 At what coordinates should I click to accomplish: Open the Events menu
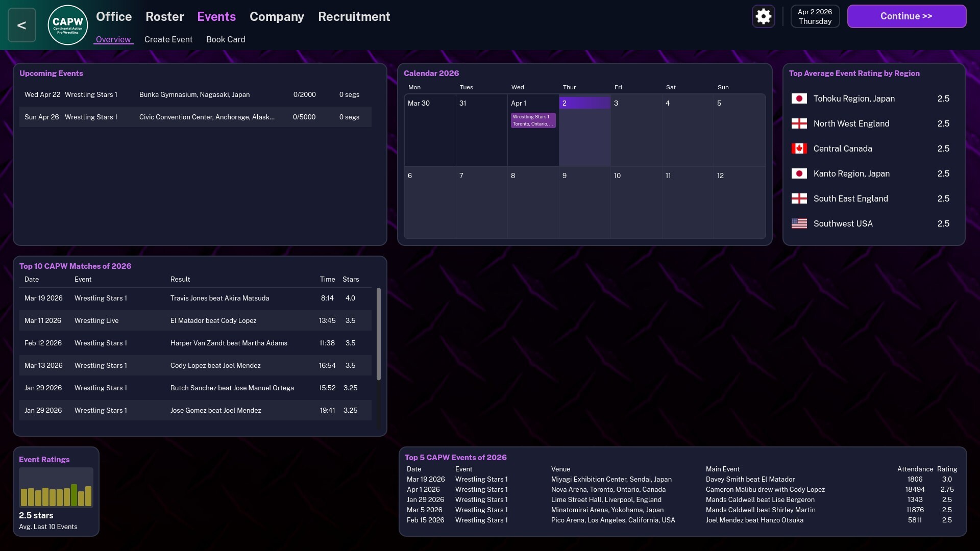pyautogui.click(x=216, y=16)
